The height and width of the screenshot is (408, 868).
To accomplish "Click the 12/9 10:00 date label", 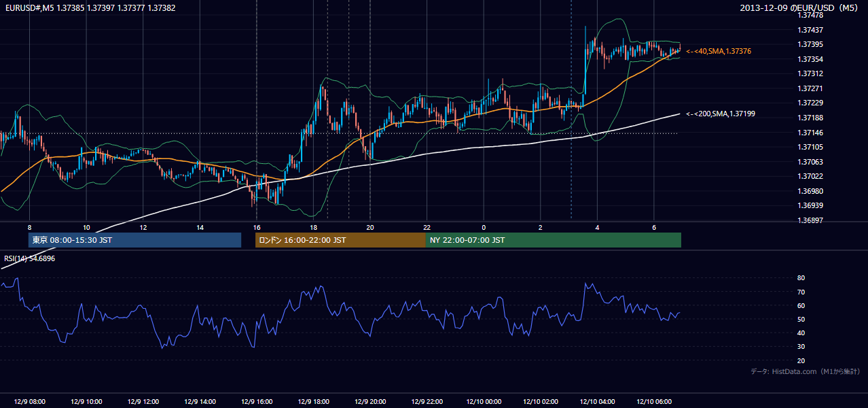I will tap(86, 402).
